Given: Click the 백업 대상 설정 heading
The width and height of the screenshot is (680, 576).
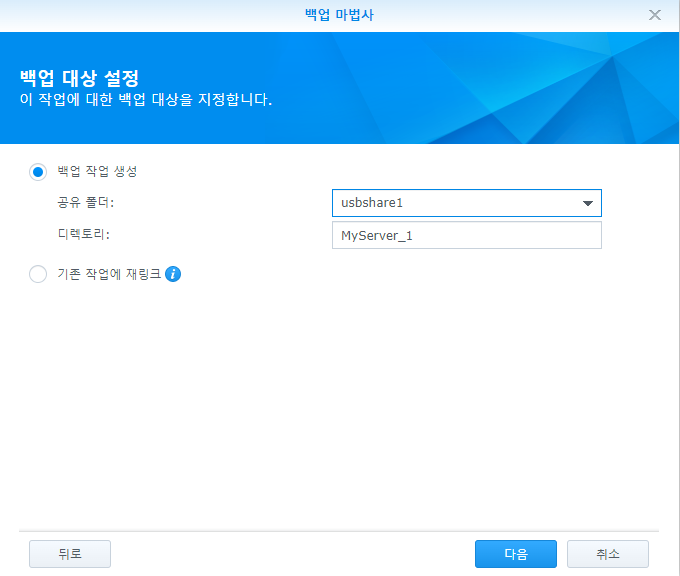Looking at the screenshot, I should 79,79.
